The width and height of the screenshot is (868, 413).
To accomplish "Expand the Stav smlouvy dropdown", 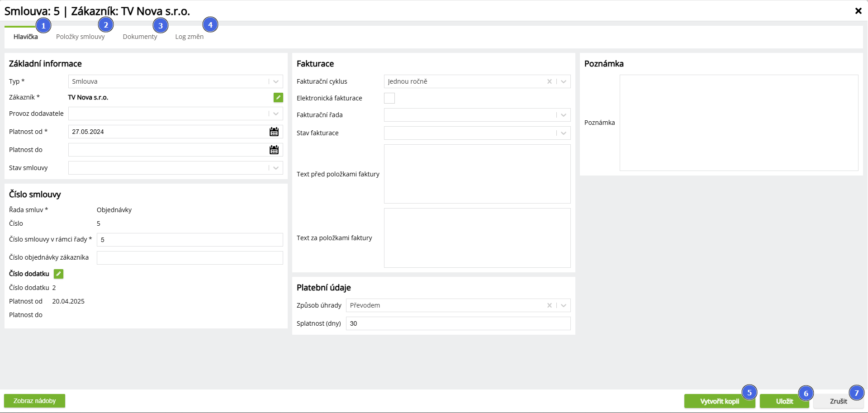I will [275, 168].
